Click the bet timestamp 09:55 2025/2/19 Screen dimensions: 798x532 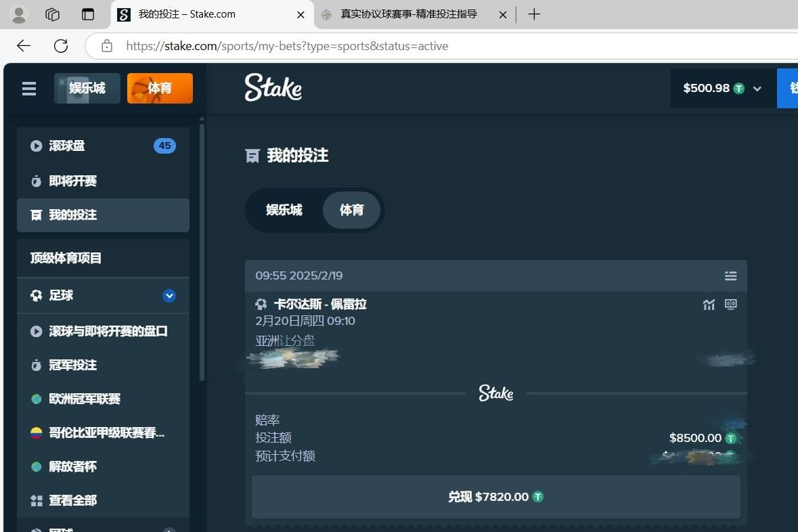coord(298,276)
